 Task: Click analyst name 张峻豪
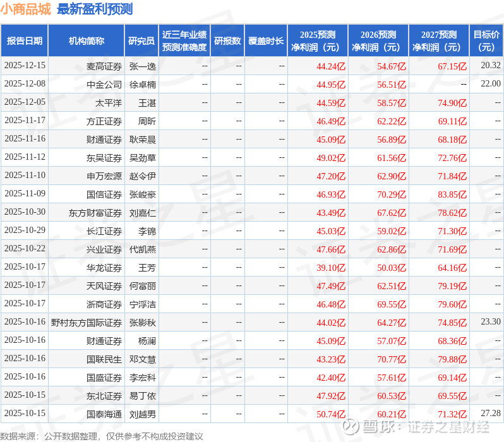(x=143, y=195)
